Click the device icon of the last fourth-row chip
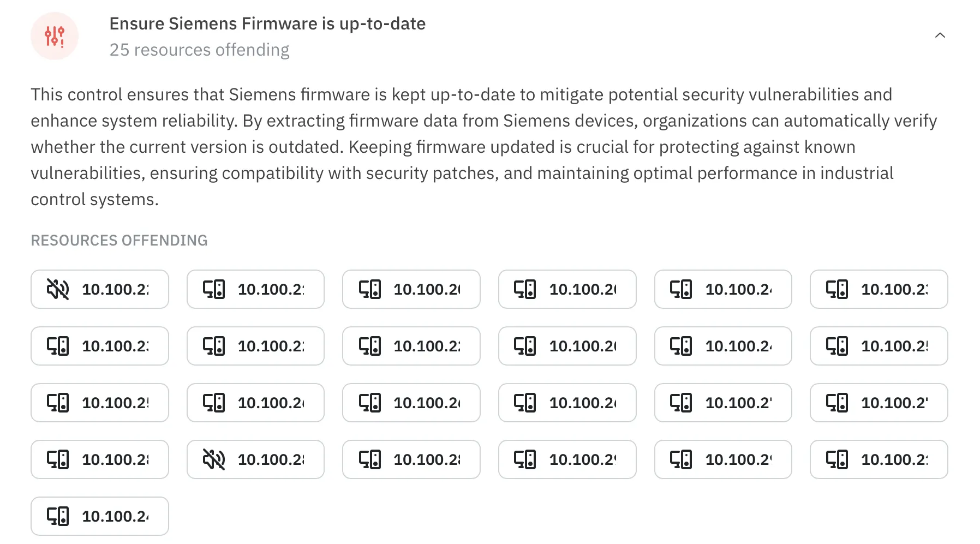The height and width of the screenshot is (544, 980). point(837,459)
